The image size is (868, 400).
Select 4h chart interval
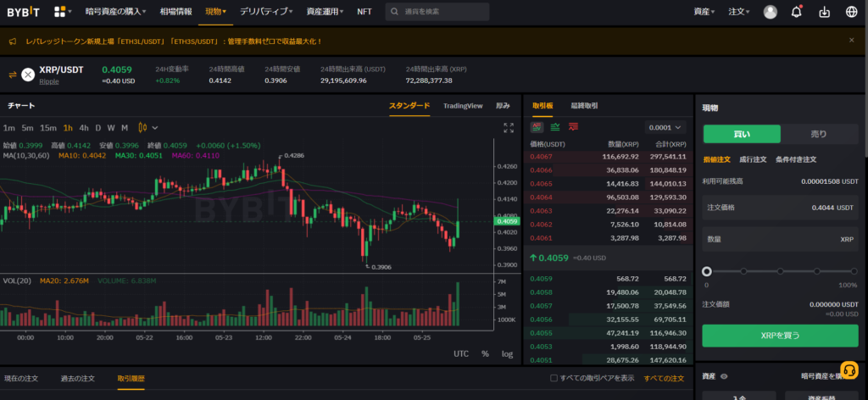coord(84,128)
